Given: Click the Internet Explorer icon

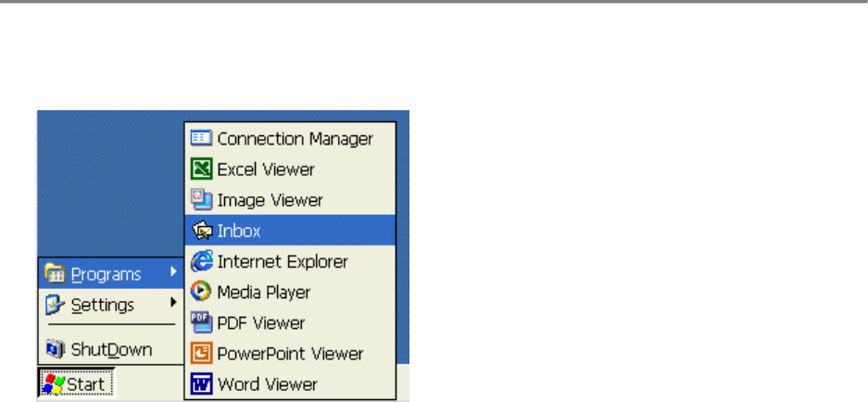Looking at the screenshot, I should (201, 261).
